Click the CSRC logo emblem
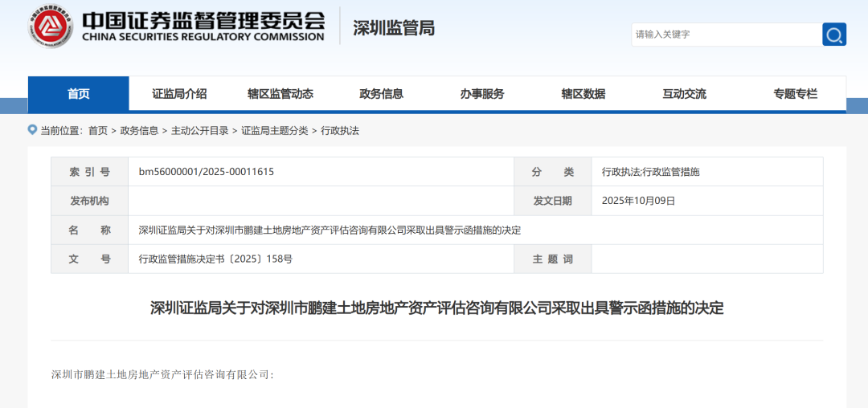 coord(51,26)
